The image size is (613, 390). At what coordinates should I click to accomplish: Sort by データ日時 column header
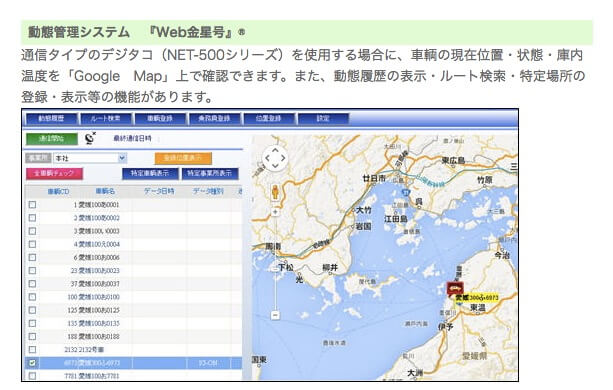tap(159, 191)
